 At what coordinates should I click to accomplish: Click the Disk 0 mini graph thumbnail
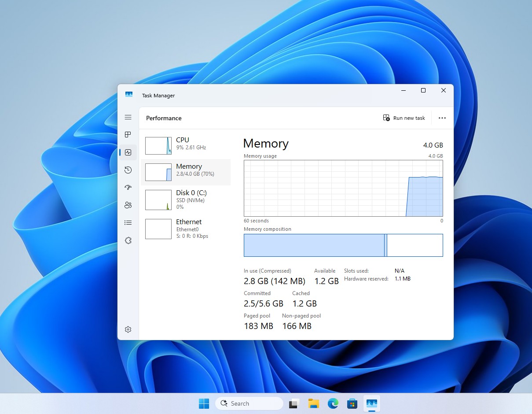pos(158,200)
